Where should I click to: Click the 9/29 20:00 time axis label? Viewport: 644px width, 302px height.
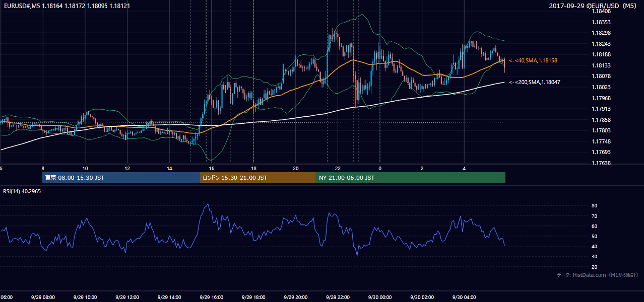pos(295,297)
